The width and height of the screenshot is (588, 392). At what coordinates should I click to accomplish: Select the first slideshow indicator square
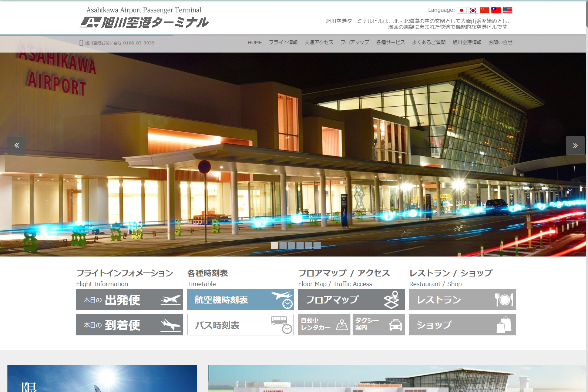[275, 245]
